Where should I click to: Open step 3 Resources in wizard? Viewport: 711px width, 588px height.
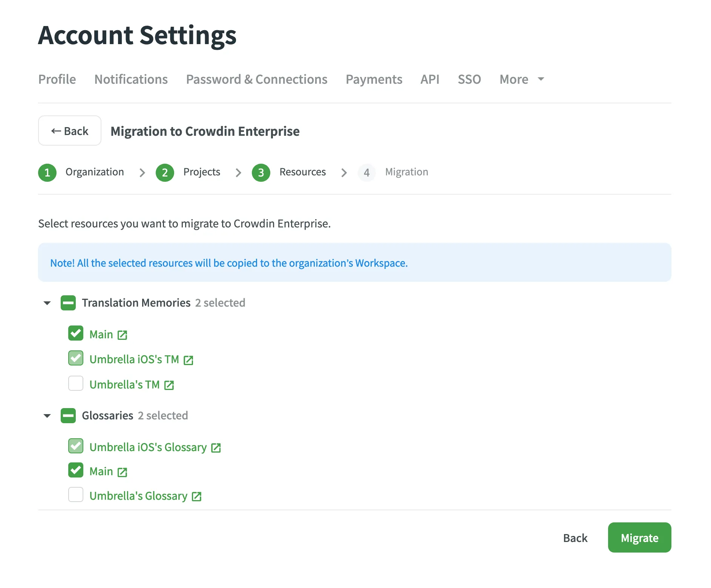(260, 172)
